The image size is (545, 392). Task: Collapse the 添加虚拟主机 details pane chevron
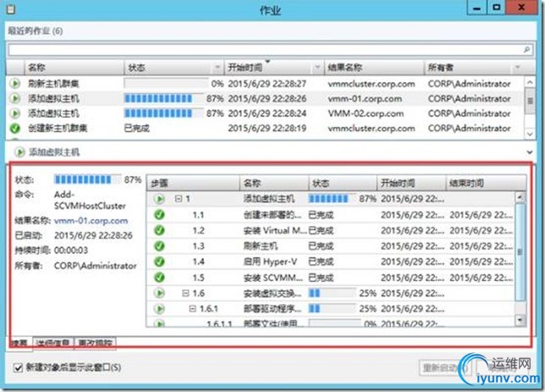point(530,152)
